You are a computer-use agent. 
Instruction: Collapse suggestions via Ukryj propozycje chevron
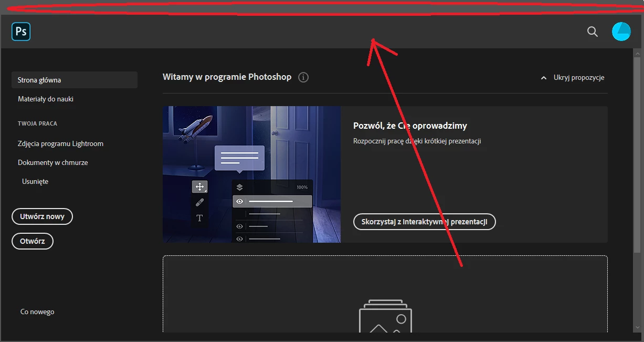pos(544,78)
